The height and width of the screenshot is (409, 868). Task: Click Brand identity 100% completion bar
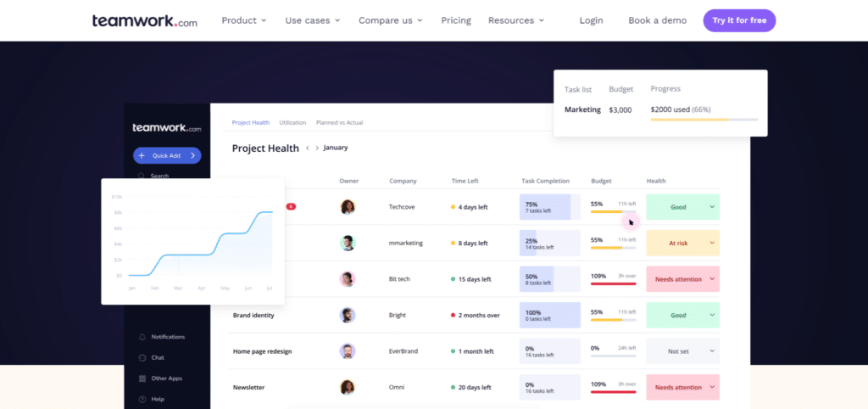click(549, 316)
